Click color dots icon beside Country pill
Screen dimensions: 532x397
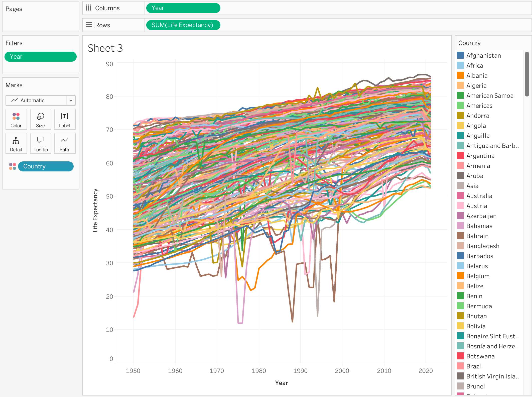[13, 166]
